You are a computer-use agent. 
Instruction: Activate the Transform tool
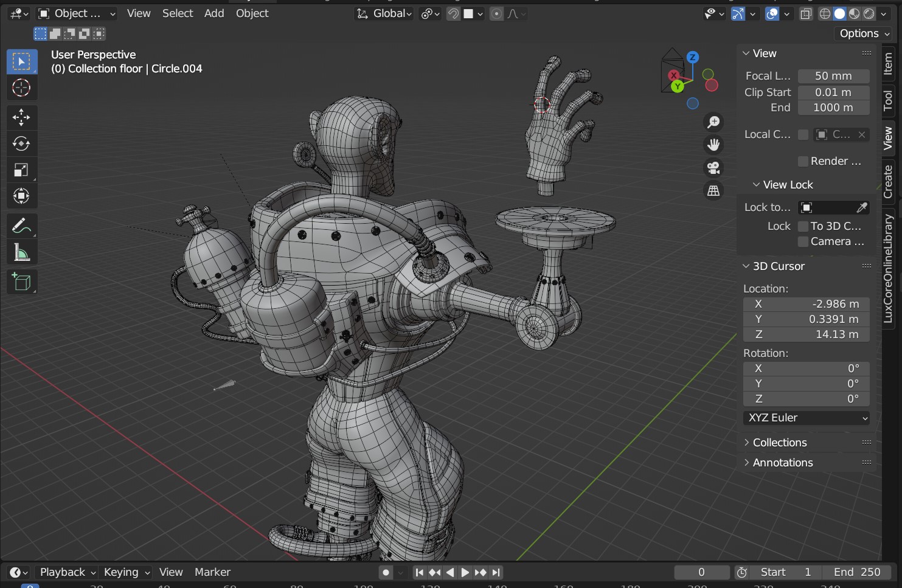tap(22, 196)
